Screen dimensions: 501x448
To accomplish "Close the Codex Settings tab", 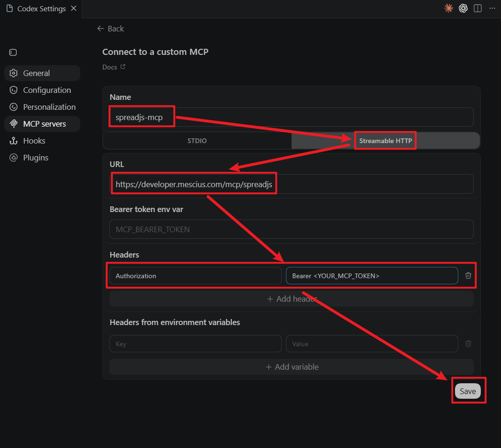I will tap(74, 8).
